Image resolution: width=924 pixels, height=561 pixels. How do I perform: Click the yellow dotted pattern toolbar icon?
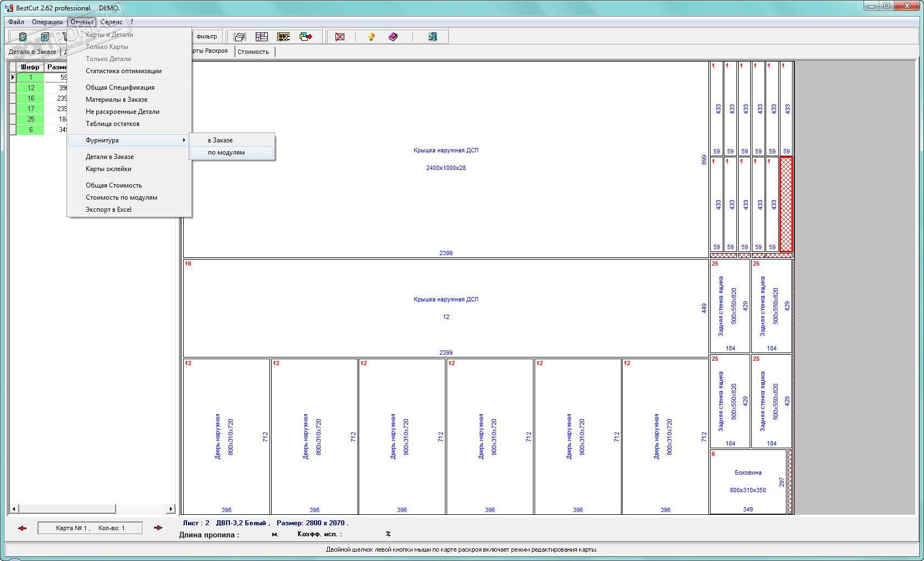point(284,37)
